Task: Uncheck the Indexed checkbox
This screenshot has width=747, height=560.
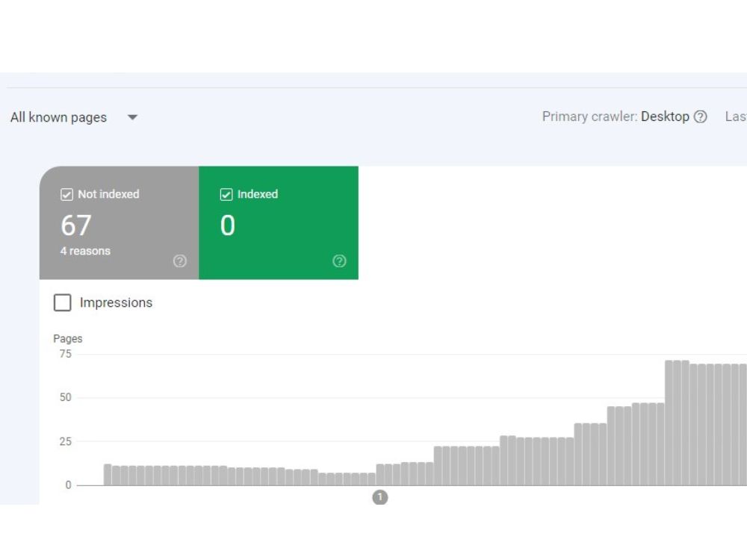Action: (x=226, y=194)
